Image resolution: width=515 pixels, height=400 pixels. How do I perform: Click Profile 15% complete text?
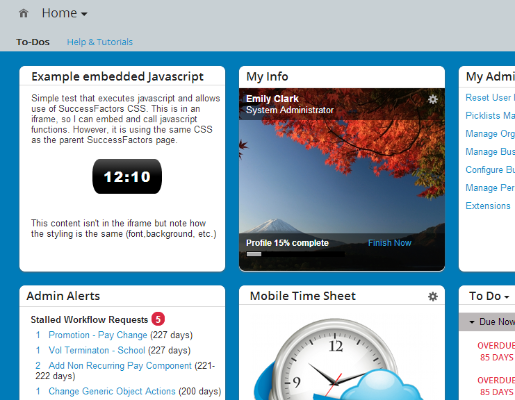click(x=287, y=243)
